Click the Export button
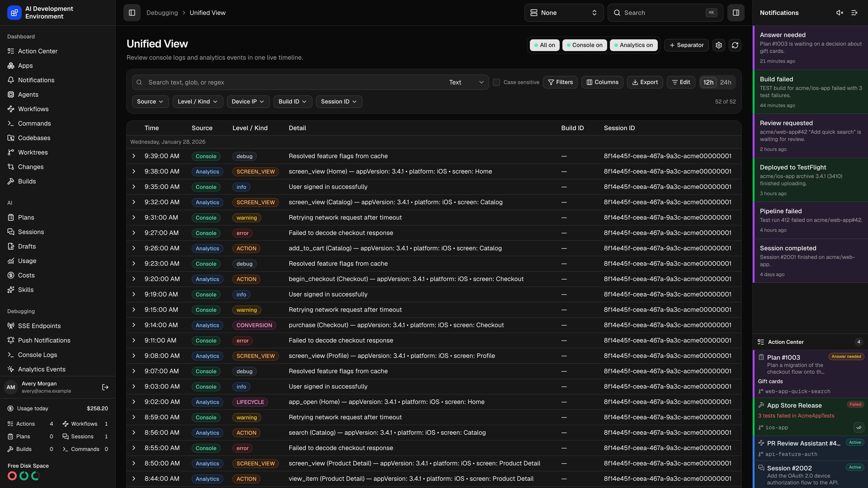The height and width of the screenshot is (488, 868). tap(645, 82)
